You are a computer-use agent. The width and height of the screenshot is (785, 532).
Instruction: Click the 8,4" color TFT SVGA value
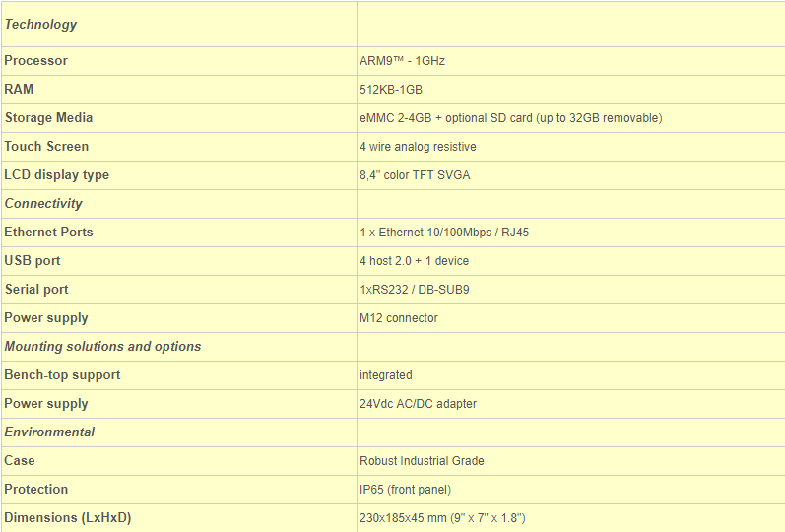(x=415, y=175)
